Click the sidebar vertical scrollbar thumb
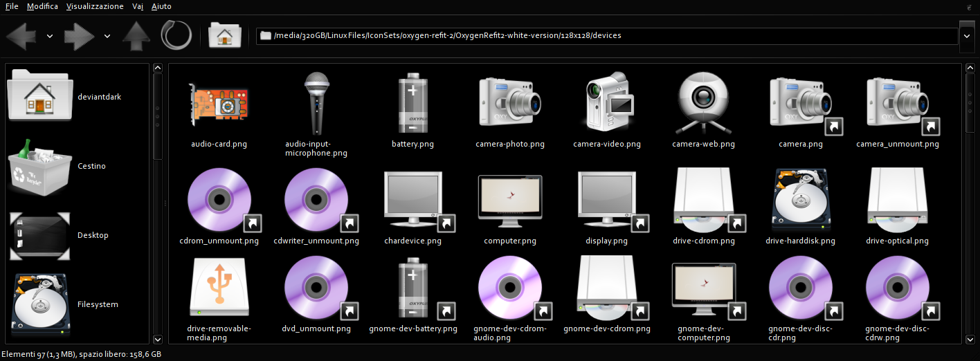The height and width of the screenshot is (361, 980). 158,117
